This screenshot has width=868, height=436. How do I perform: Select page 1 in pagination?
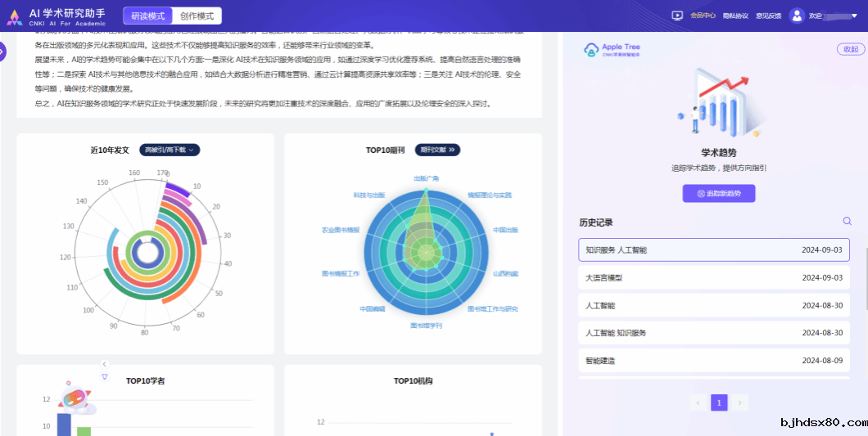coord(719,402)
